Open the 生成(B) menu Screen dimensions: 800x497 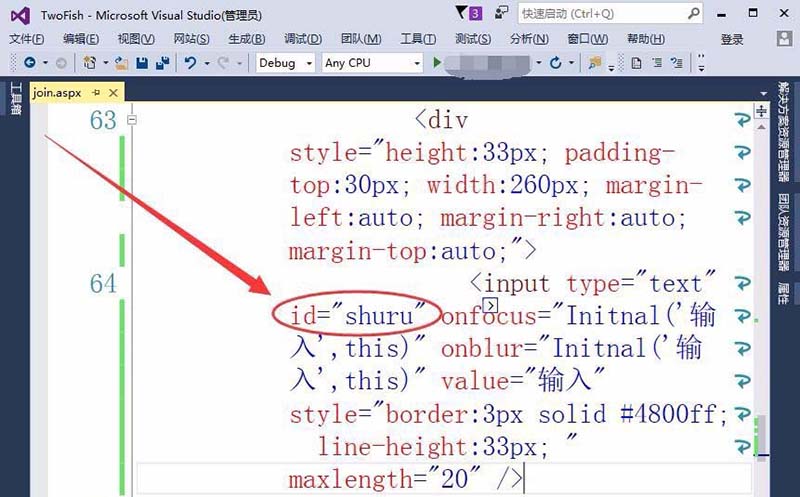pos(246,39)
